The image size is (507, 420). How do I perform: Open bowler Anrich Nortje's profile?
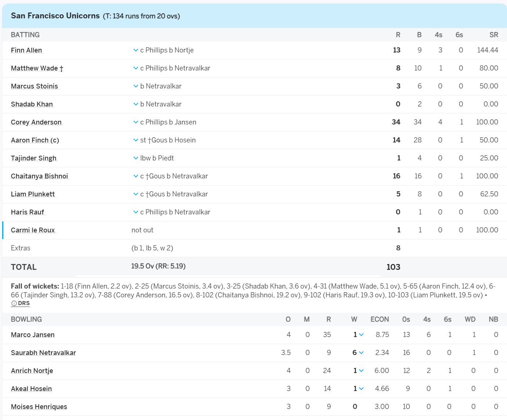click(x=32, y=371)
